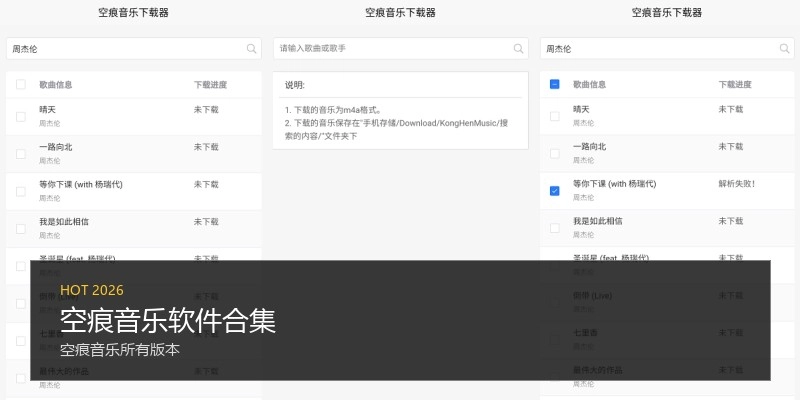Check the 晴天 checkbox in the right panel

[555, 116]
